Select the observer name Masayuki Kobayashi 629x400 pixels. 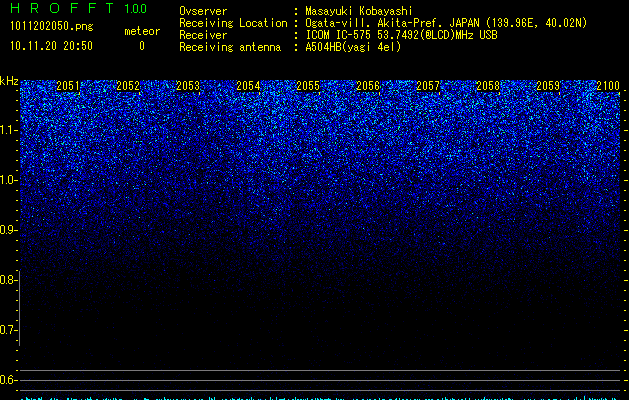pos(359,11)
